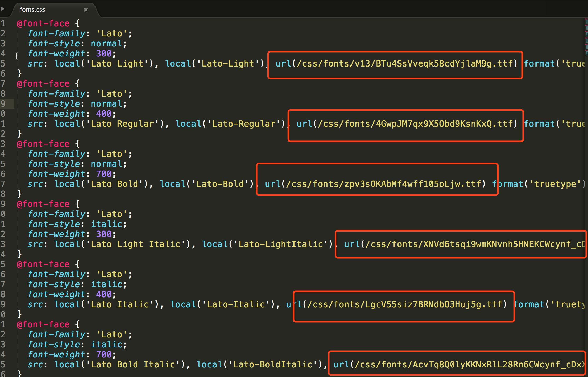Viewport: 588px width, 377px height.
Task: Click the font-weight value 400 under normal style
Action: pos(104,114)
